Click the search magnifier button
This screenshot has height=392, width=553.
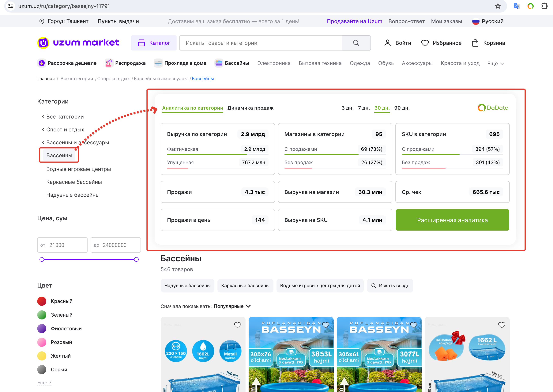(x=356, y=43)
